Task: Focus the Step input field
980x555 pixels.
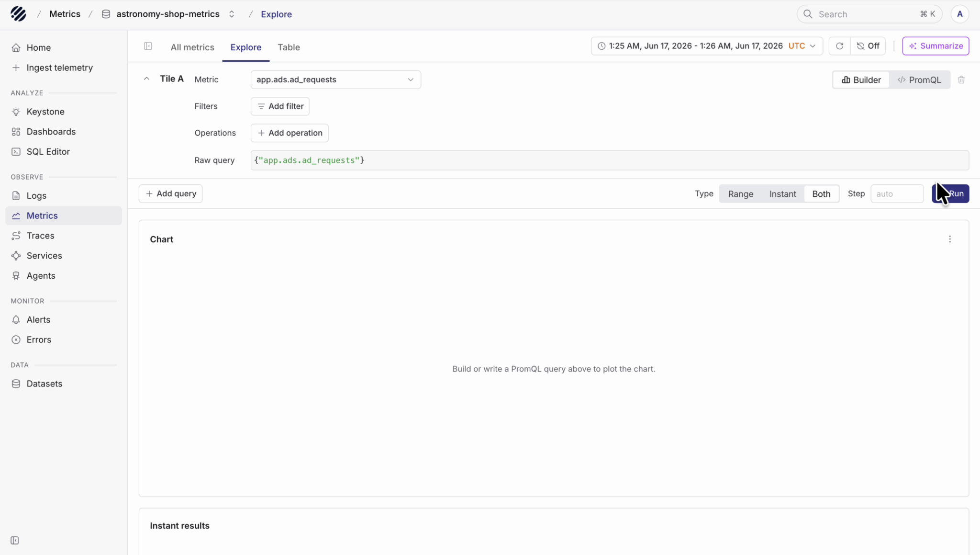Action: click(897, 194)
